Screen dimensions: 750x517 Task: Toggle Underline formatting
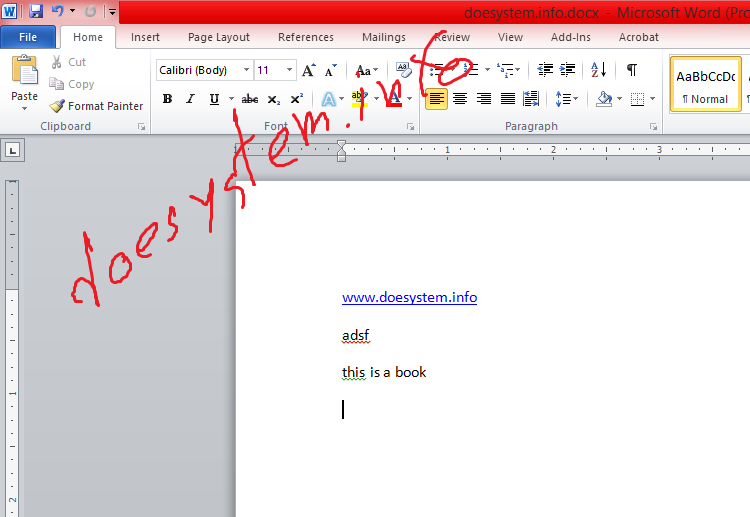pyautogui.click(x=214, y=99)
